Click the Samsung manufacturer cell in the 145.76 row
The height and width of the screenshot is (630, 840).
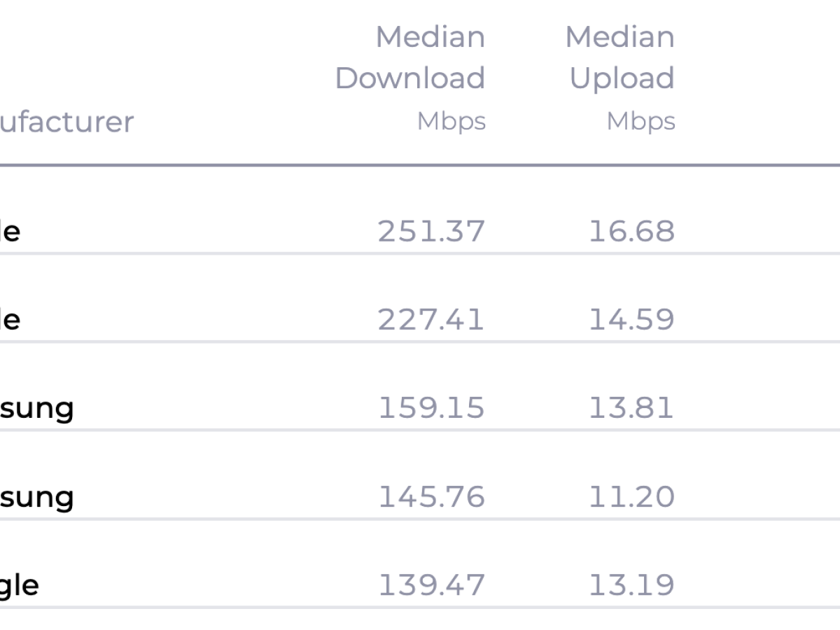(x=36, y=496)
